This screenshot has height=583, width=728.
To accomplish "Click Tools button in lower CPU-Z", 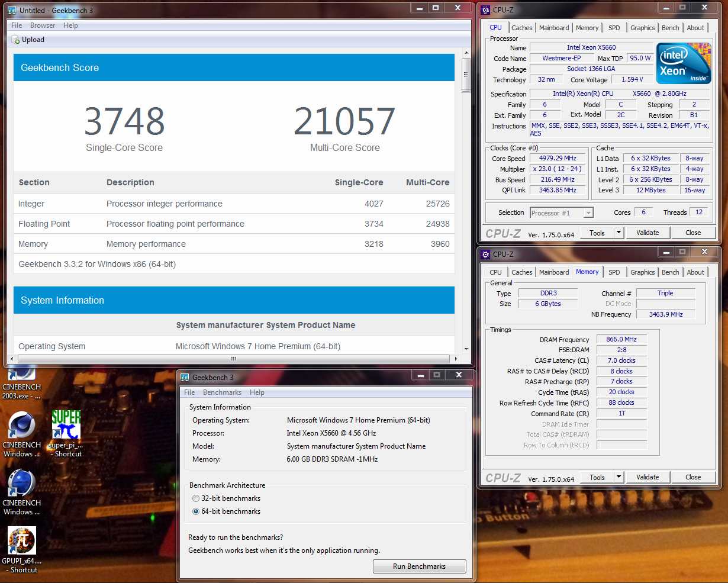I will (597, 477).
